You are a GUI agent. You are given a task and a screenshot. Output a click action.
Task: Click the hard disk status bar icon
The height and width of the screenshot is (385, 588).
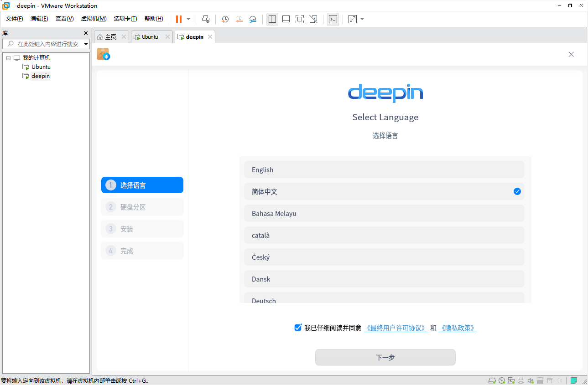[492, 380]
